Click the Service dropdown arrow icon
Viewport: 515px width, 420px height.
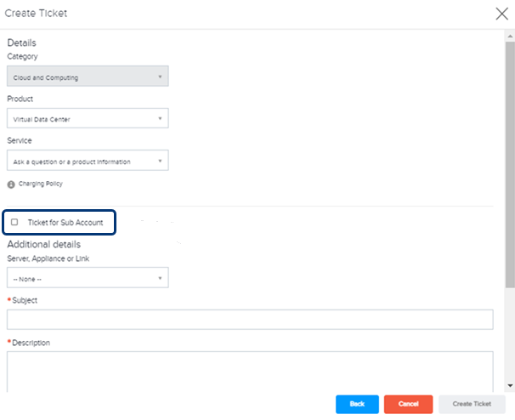[160, 161]
